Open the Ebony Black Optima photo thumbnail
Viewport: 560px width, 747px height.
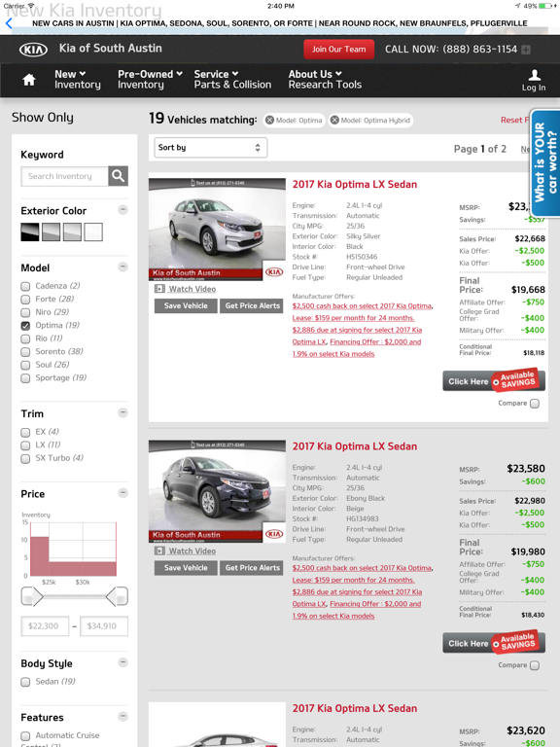[217, 491]
